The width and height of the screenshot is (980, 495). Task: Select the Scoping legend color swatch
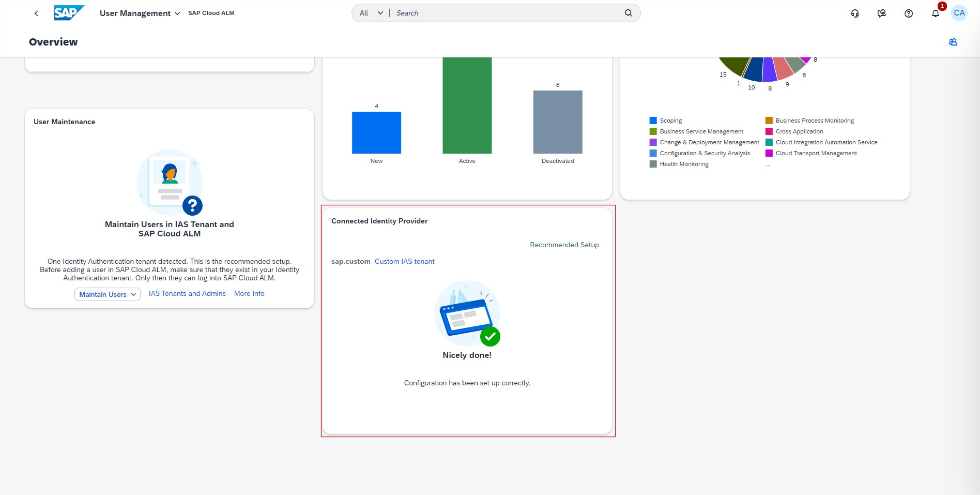[x=653, y=121]
